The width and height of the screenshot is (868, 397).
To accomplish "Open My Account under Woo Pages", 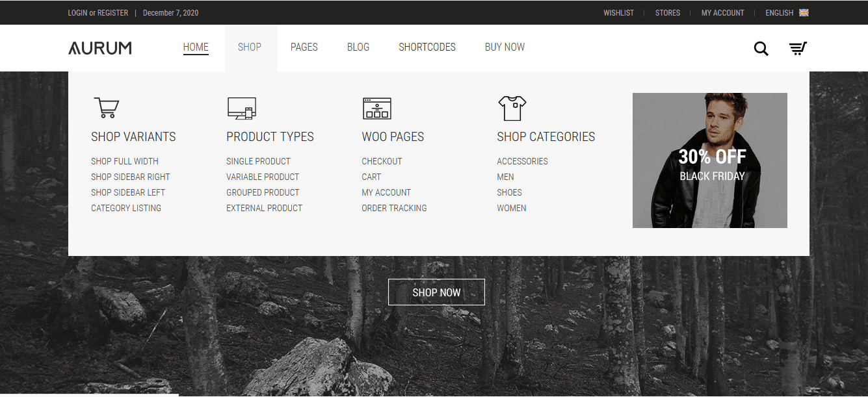I will point(386,192).
